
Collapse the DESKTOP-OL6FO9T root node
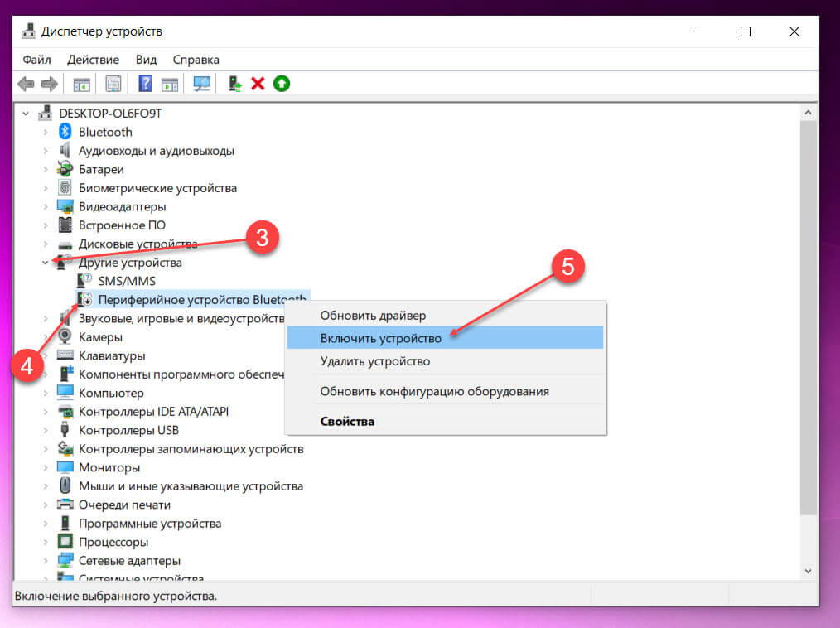25,114
